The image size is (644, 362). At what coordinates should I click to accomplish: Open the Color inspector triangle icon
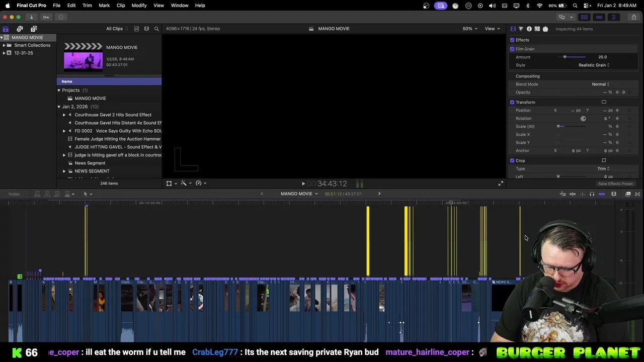pos(521,29)
